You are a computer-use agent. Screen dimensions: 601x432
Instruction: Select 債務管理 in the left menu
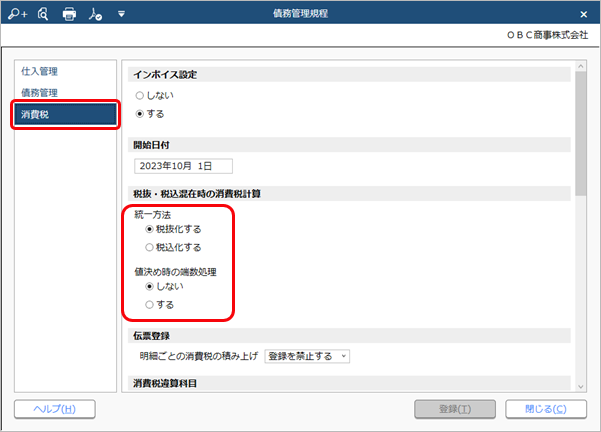(x=39, y=93)
